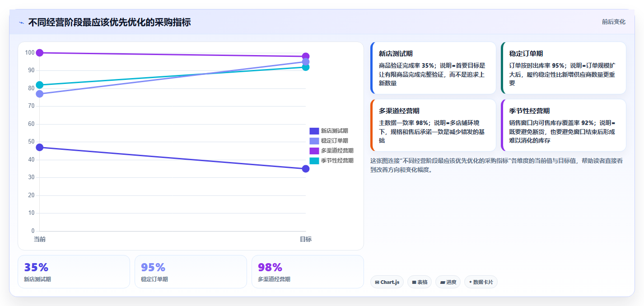This screenshot has height=306, width=644.
Task: Click 多渠道经营期 data point at 目标 (98)
Action: pyautogui.click(x=306, y=56)
